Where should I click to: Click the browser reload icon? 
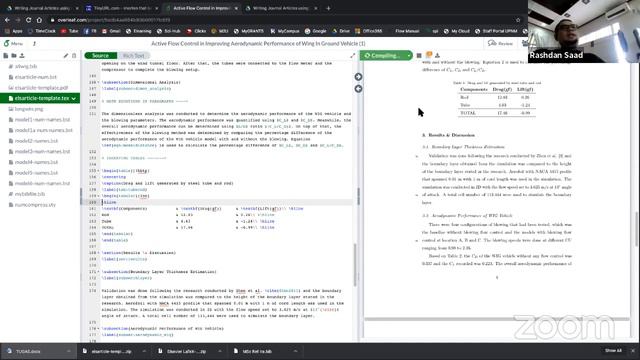[x=28, y=20]
